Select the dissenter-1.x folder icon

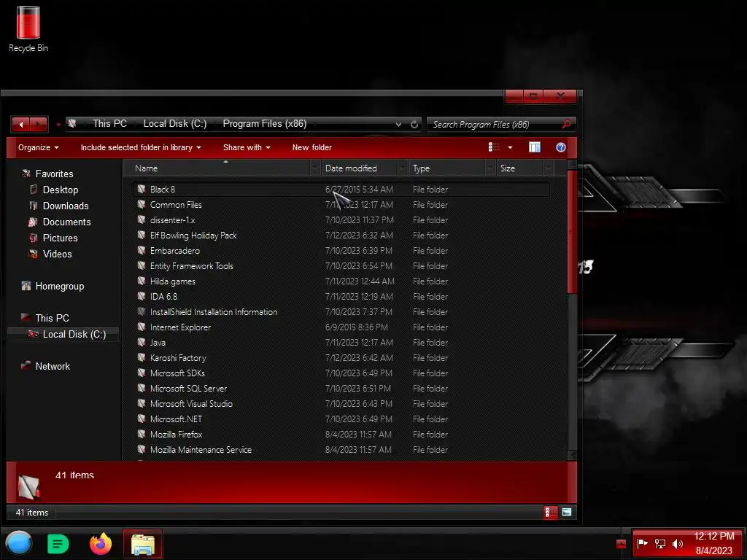click(141, 219)
